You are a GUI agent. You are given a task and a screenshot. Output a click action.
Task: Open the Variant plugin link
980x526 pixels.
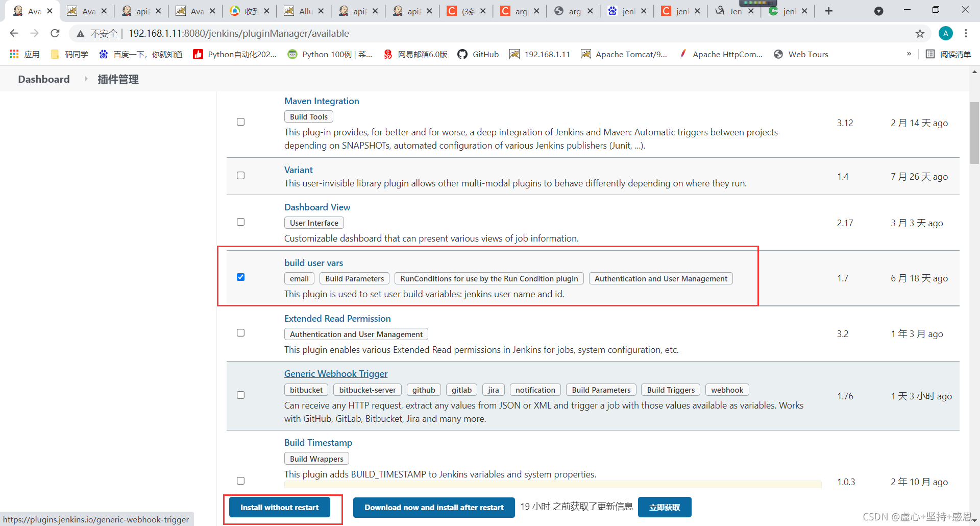pyautogui.click(x=299, y=170)
